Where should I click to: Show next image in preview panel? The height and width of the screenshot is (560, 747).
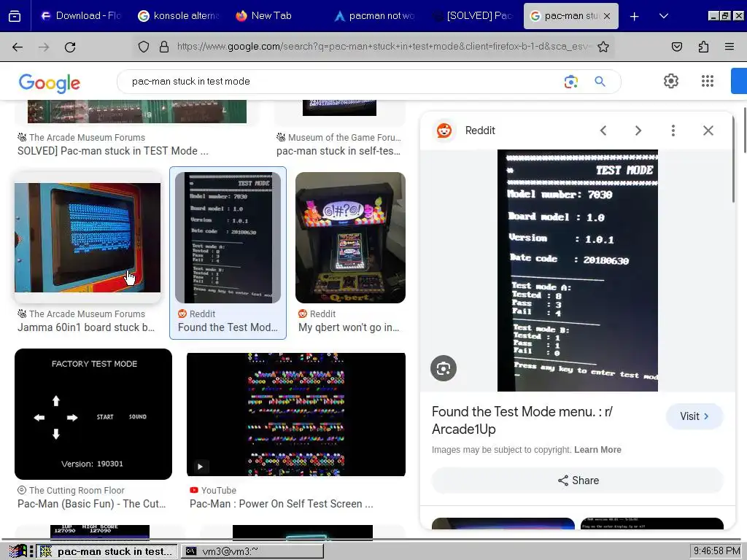click(638, 131)
